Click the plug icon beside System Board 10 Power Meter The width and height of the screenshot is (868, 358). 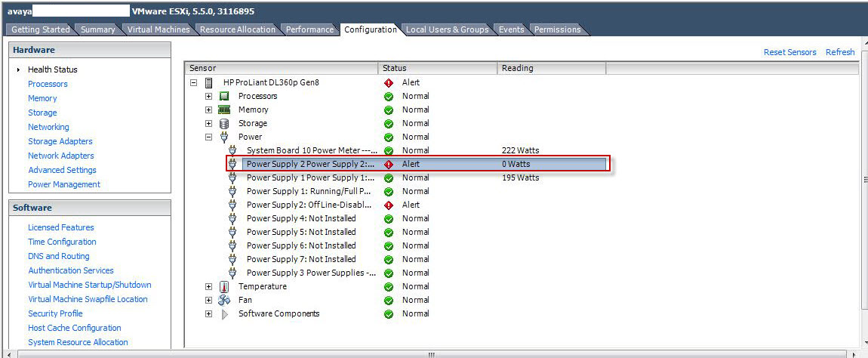point(232,151)
